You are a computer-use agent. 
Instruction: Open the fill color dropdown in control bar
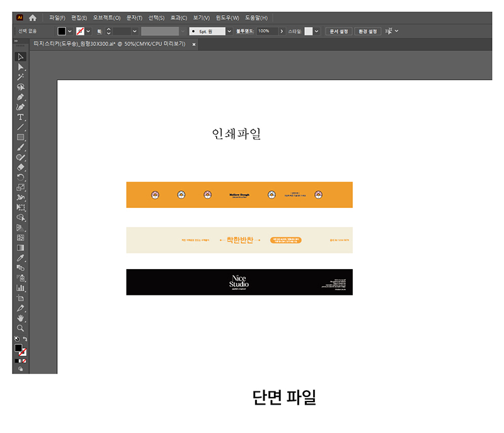70,31
